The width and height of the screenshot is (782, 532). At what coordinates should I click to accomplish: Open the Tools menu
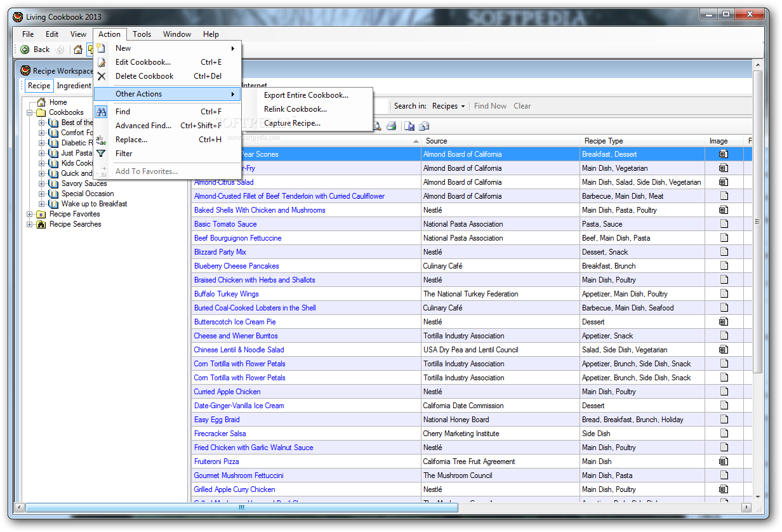[x=142, y=34]
